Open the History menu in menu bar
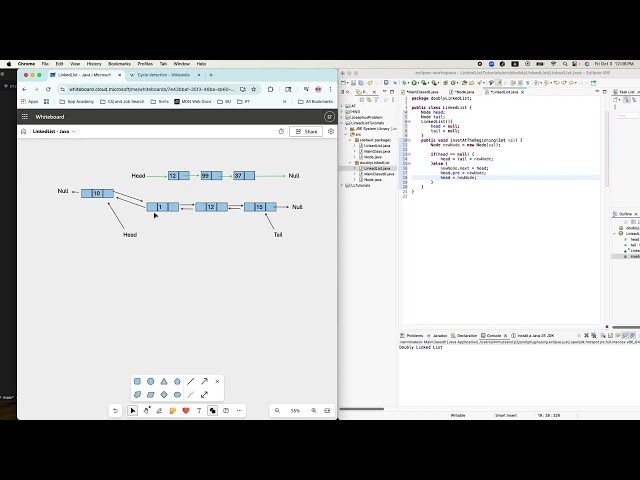This screenshot has width=640, height=480. 94,64
